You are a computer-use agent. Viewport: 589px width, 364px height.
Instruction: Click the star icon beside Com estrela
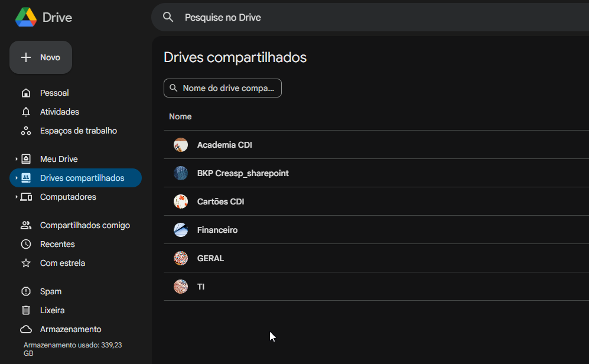coord(26,263)
